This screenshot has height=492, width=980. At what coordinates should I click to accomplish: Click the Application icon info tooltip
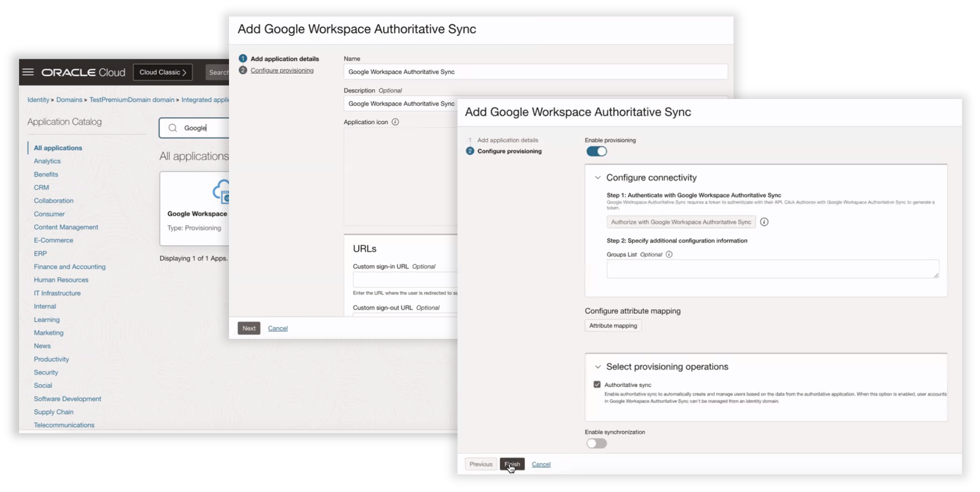pyautogui.click(x=395, y=122)
